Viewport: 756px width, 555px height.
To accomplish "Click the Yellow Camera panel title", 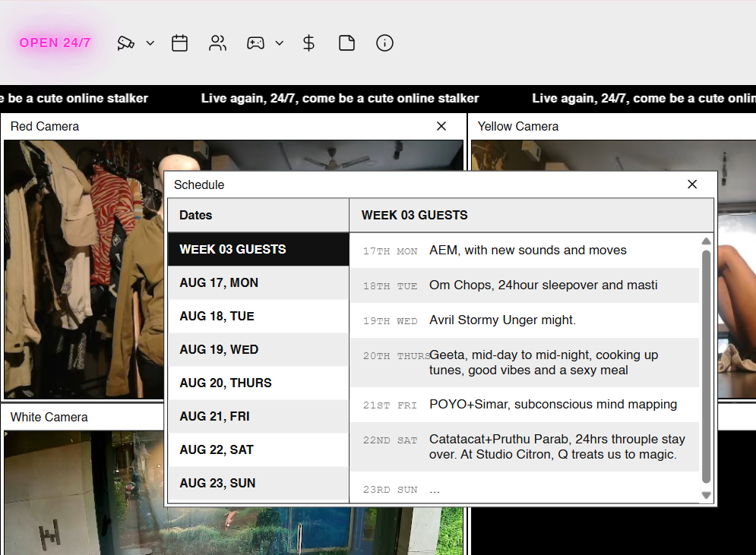I will (518, 126).
